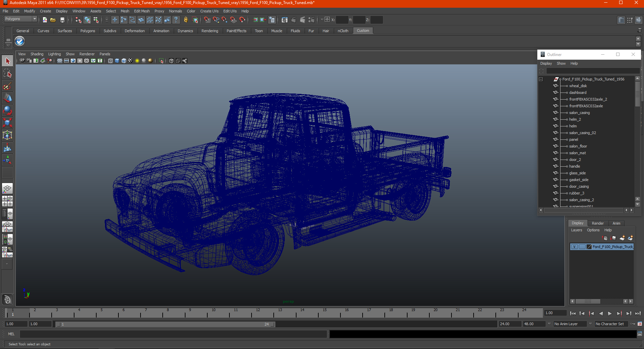
Task: Activate the Soft Modification tool
Action: [x=7, y=148]
